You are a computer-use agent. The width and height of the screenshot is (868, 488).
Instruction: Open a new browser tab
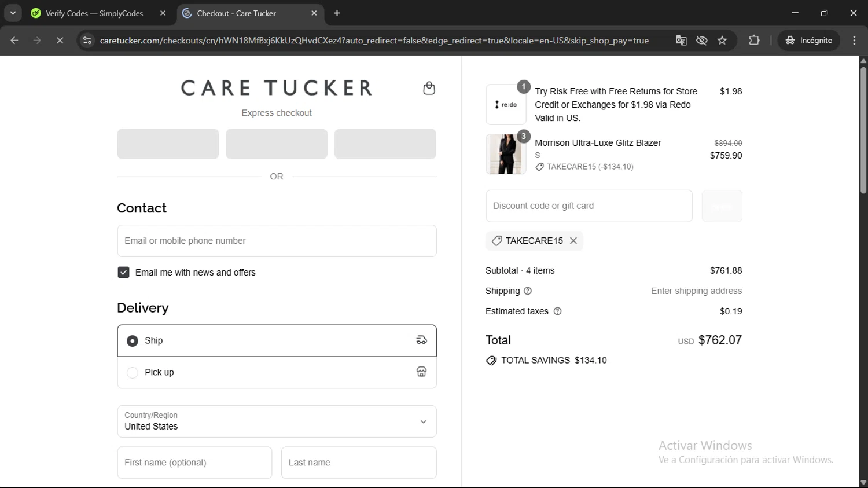337,13
